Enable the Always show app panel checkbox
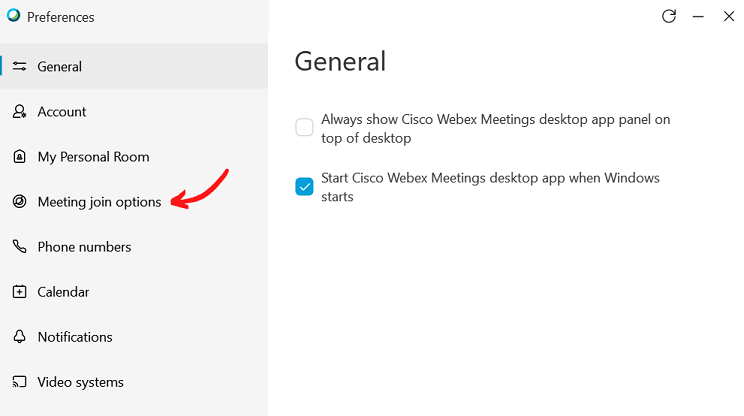Screen dimensions: 744x416 pyautogui.click(x=305, y=127)
